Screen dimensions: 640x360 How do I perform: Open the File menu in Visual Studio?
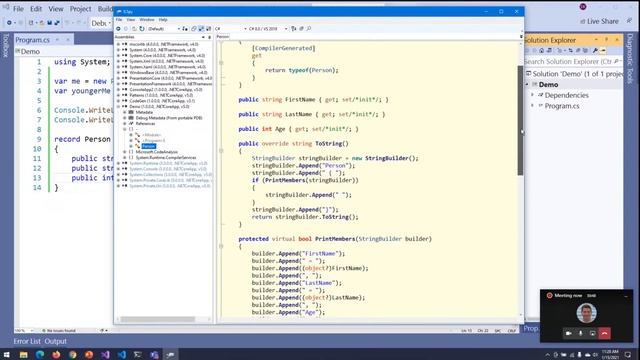click(18, 9)
